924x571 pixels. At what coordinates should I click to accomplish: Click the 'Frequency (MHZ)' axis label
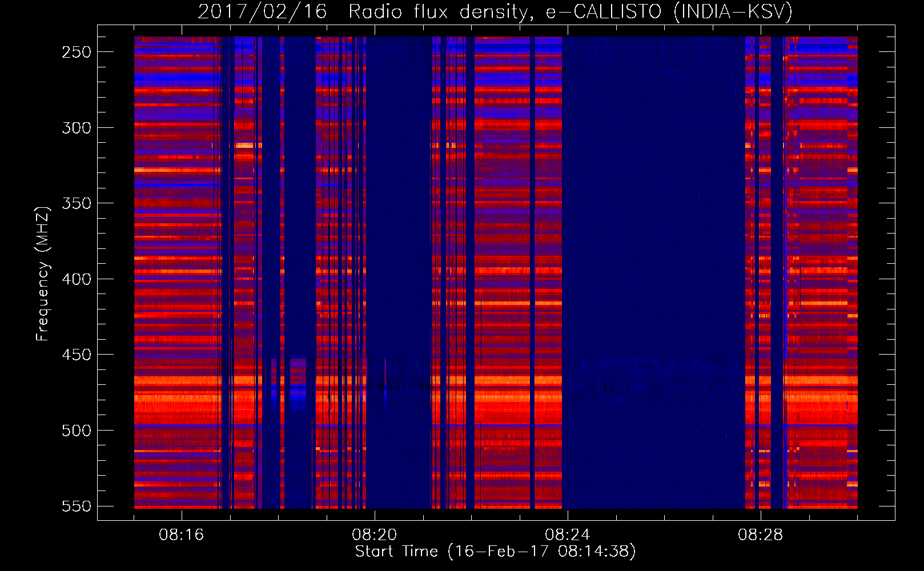click(x=43, y=274)
